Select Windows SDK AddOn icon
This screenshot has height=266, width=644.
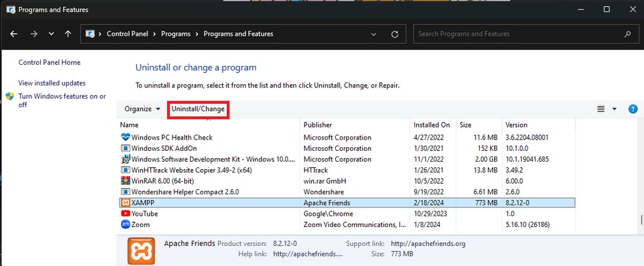pos(126,148)
